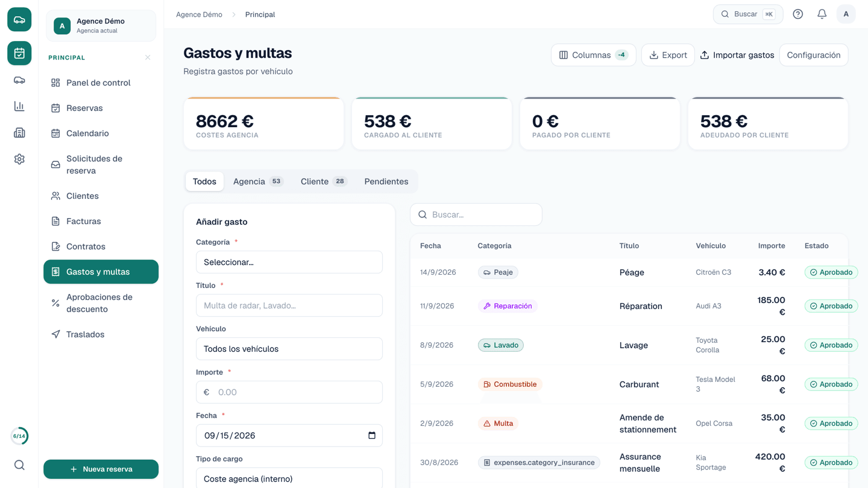Open the date picker calendar icon
This screenshot has height=488, width=868.
pyautogui.click(x=372, y=436)
